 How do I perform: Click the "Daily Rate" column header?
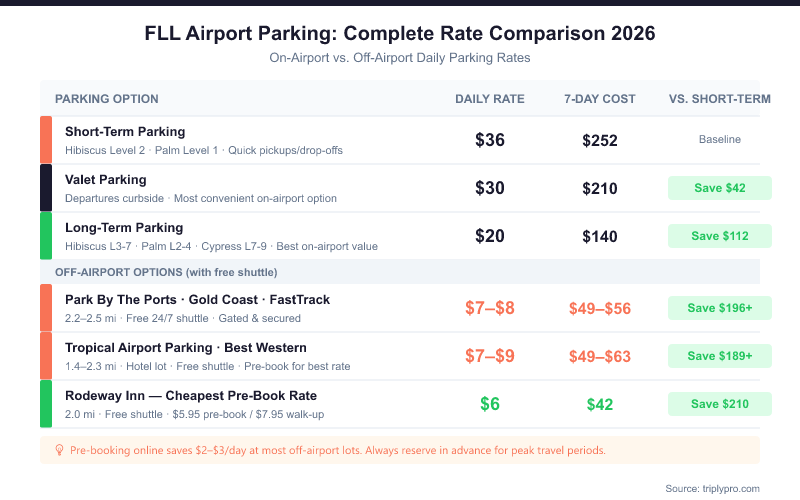[x=490, y=99]
